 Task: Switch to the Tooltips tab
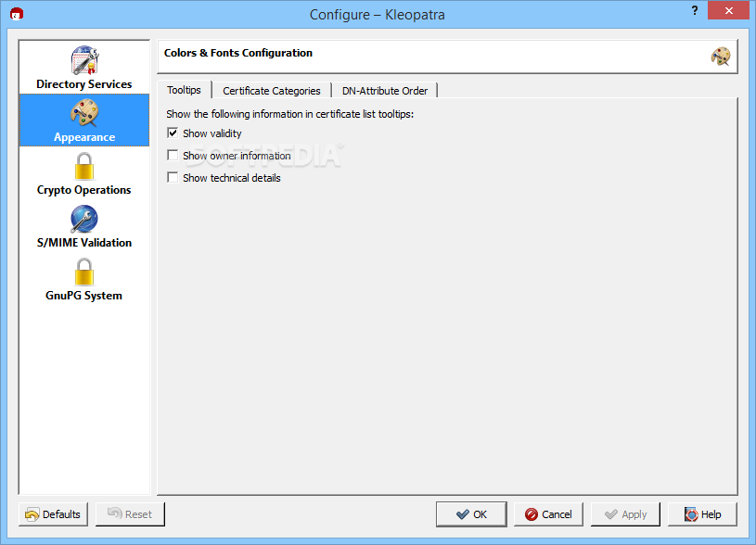click(x=185, y=90)
